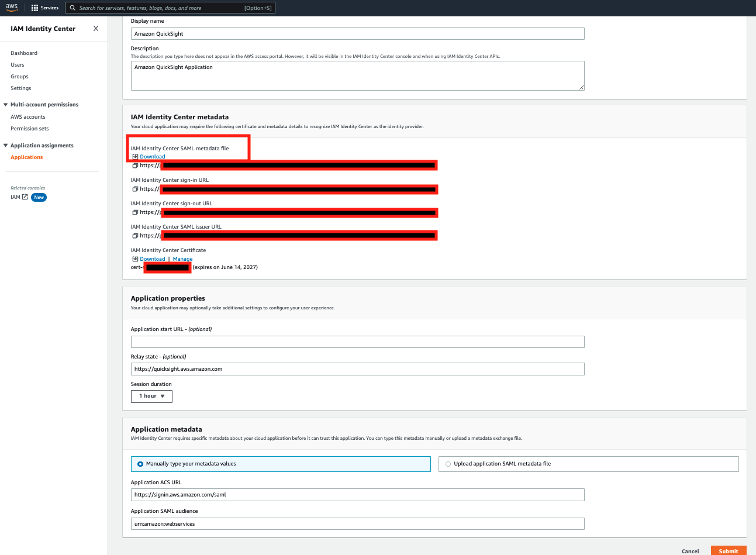Viewport: 756px width, 555px height.
Task: Open the Groups page
Action: [19, 77]
